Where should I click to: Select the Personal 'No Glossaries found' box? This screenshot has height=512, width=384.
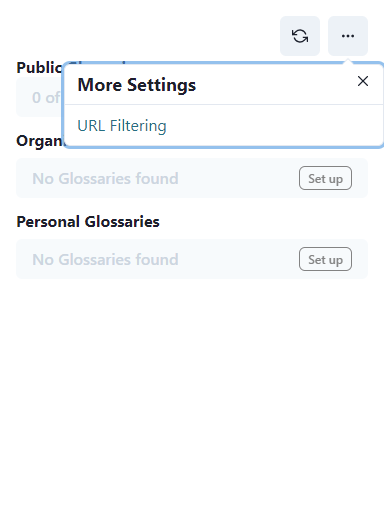[x=192, y=259]
